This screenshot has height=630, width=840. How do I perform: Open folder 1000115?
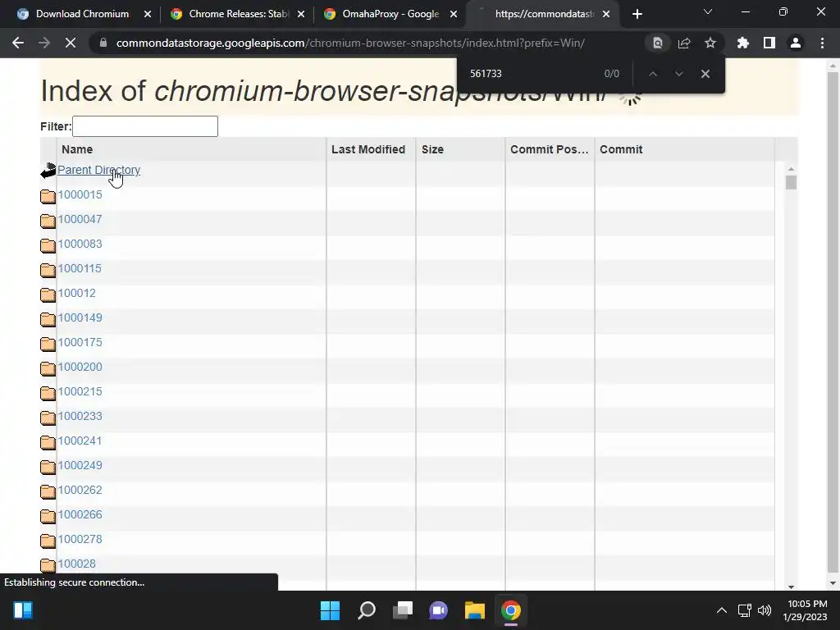pos(80,268)
